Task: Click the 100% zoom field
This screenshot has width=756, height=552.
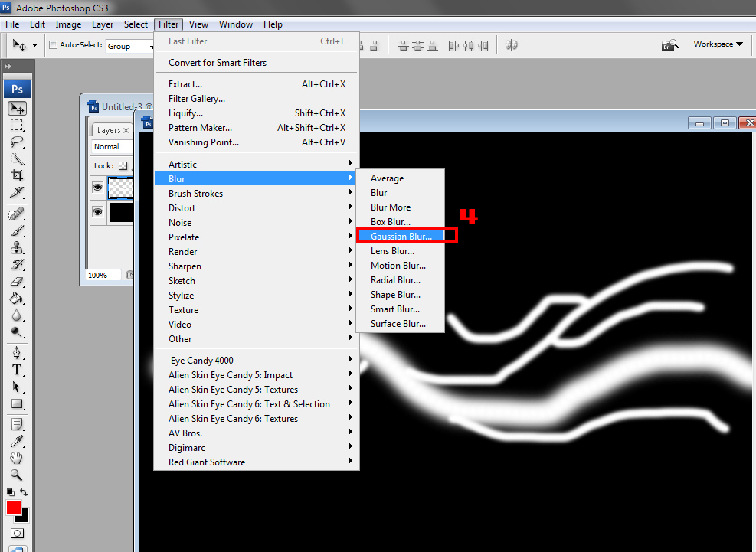Action: coord(103,276)
